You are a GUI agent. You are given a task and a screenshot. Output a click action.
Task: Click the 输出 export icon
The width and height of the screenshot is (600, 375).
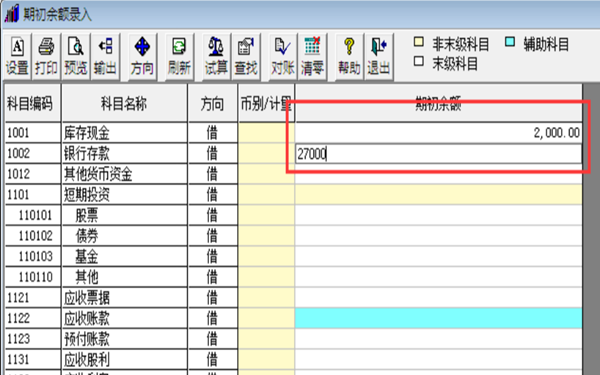coord(105,56)
